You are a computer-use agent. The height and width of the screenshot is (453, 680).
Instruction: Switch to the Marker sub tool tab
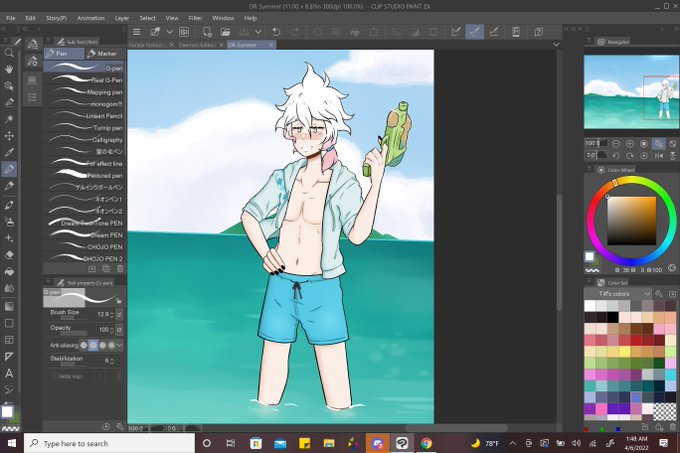coord(103,54)
